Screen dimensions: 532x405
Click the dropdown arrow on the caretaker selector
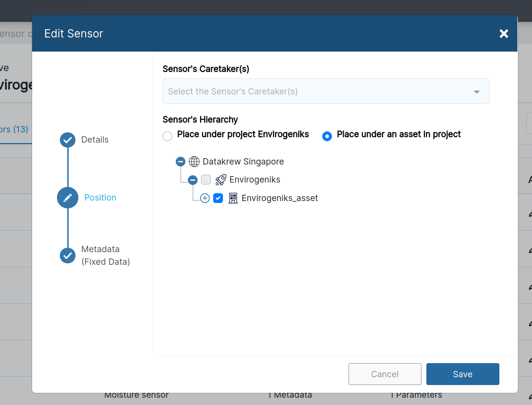[x=477, y=91]
